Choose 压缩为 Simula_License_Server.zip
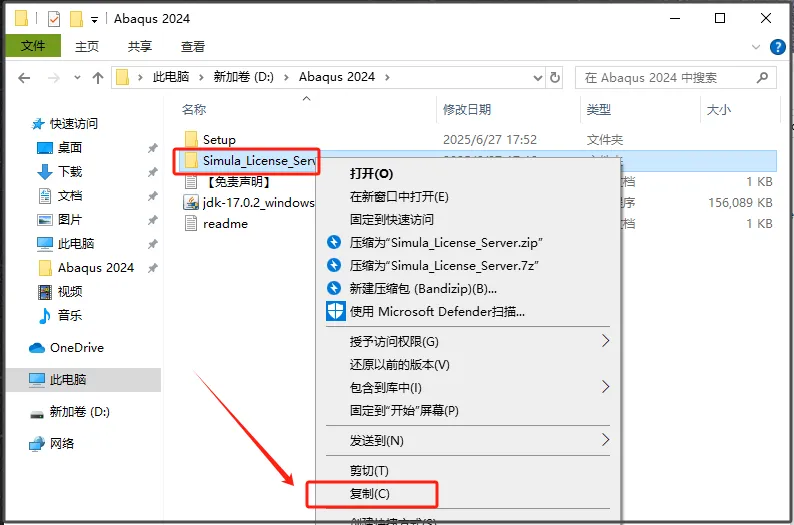Image resolution: width=794 pixels, height=525 pixels. point(446,243)
